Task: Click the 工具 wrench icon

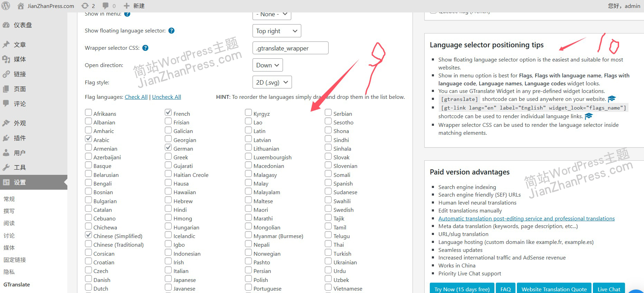Action: (x=6, y=167)
